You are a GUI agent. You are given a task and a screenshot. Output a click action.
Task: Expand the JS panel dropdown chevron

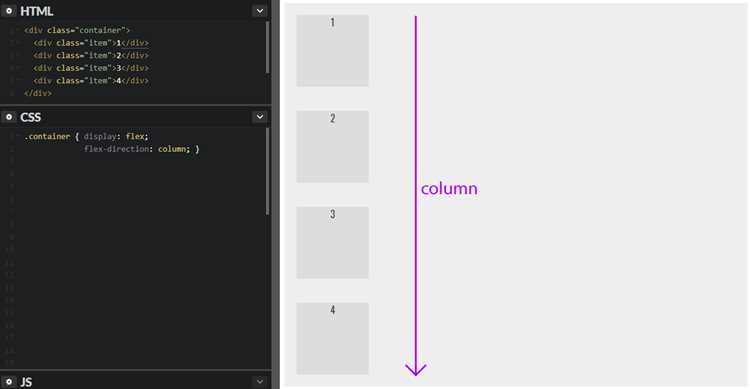(260, 381)
